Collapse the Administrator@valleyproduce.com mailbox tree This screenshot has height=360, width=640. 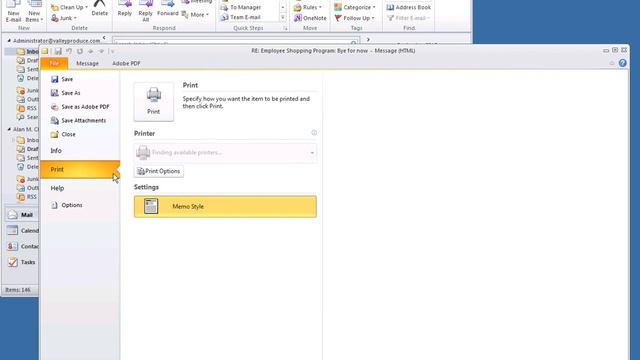click(x=9, y=41)
